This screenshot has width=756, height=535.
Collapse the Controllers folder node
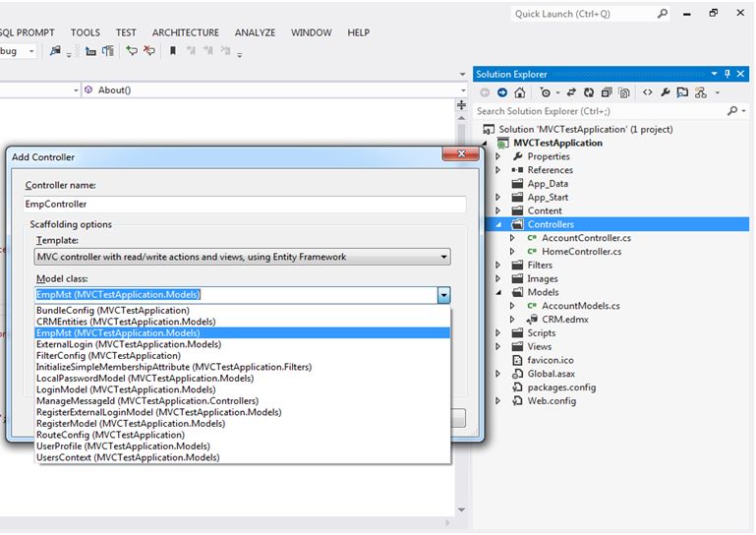[x=498, y=225]
